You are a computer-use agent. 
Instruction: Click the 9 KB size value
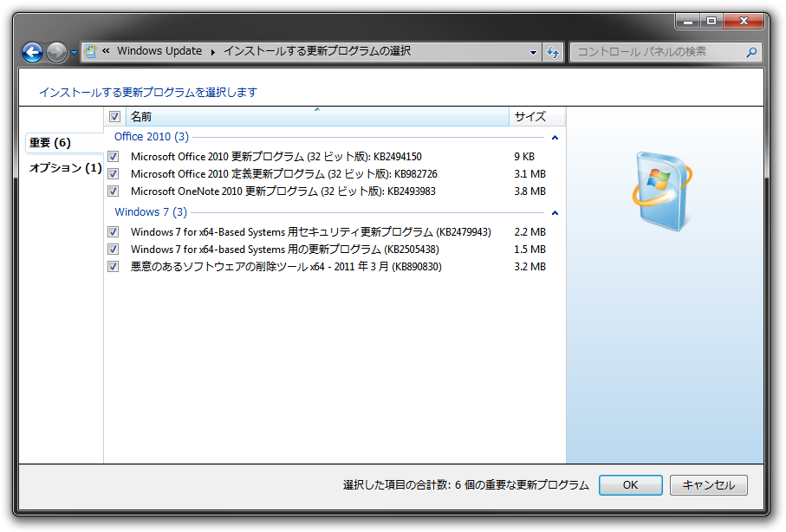coord(523,157)
